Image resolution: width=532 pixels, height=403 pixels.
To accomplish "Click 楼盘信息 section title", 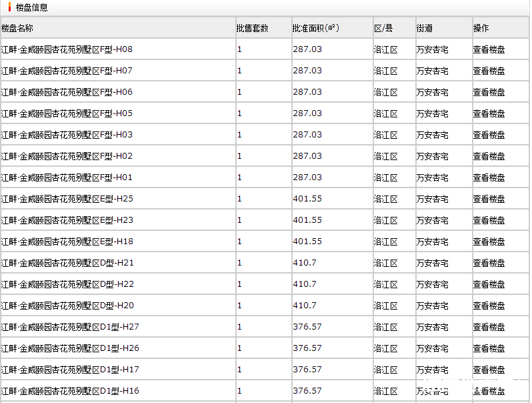I will tap(31, 7).
